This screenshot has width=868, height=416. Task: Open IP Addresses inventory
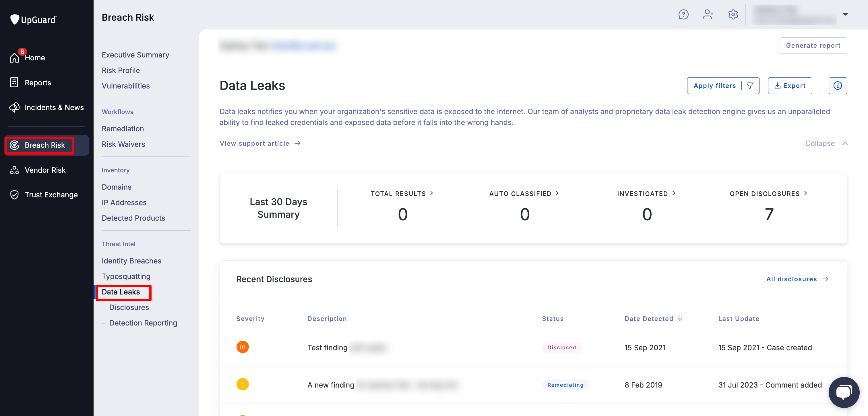[124, 203]
